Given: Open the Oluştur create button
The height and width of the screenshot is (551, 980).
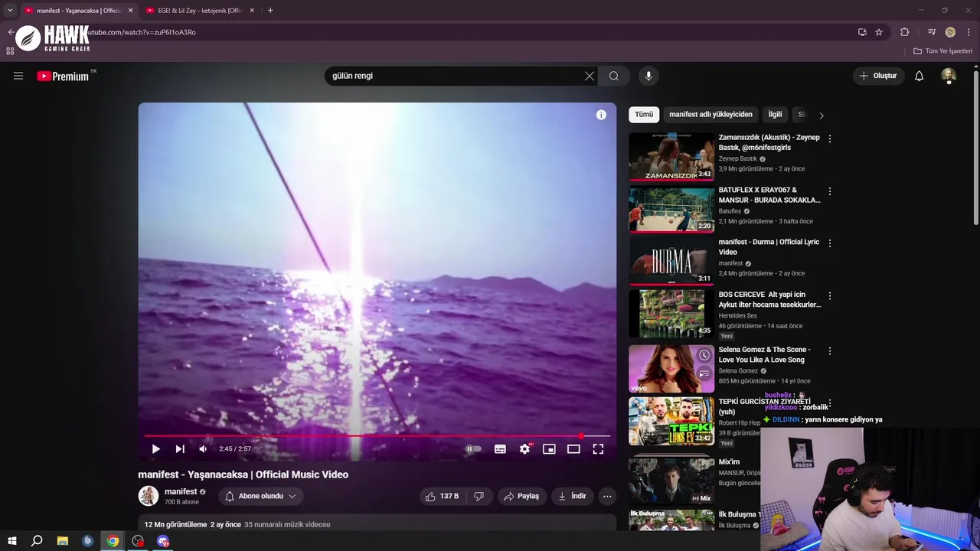Looking at the screenshot, I should click(x=878, y=76).
